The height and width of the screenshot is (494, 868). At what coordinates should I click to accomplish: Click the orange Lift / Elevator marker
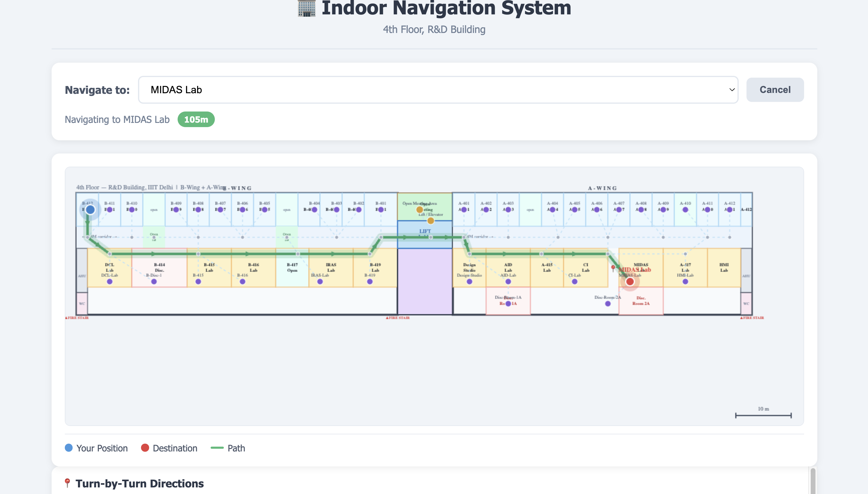(431, 221)
